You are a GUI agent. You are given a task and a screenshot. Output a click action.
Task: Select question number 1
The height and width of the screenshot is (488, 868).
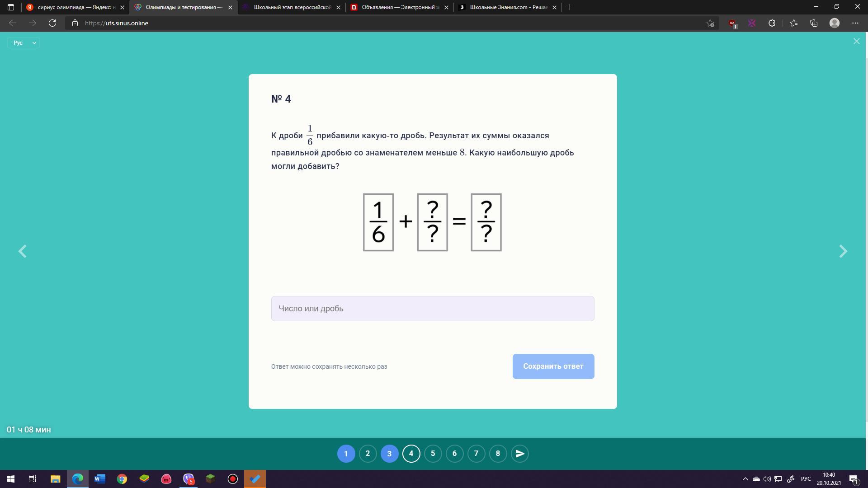[346, 454]
